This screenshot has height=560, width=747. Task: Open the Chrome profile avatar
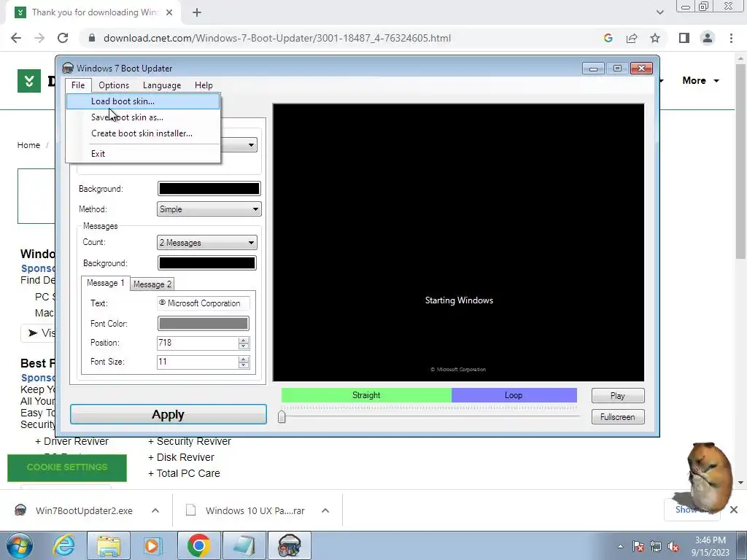tap(708, 38)
